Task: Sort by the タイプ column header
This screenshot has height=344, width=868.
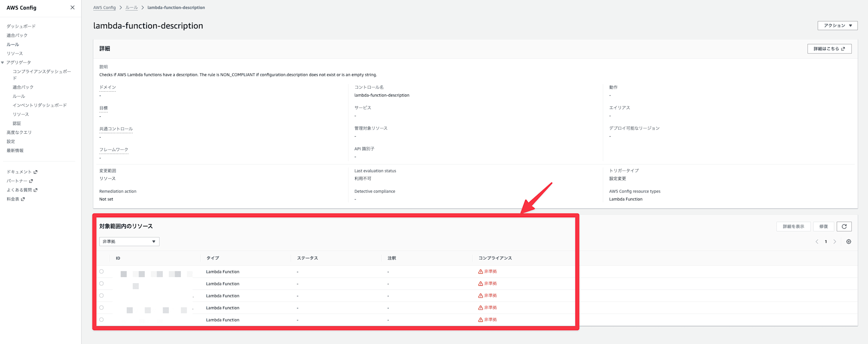Action: 213,258
